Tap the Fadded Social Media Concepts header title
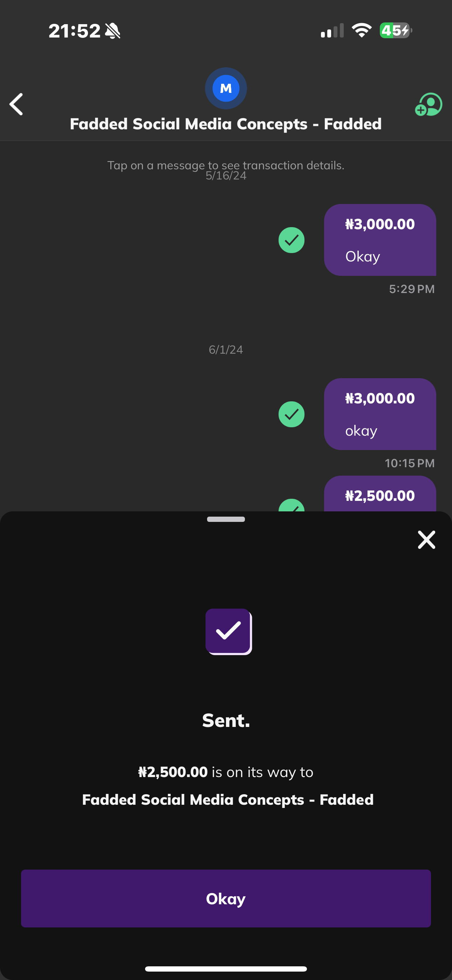 tap(226, 124)
